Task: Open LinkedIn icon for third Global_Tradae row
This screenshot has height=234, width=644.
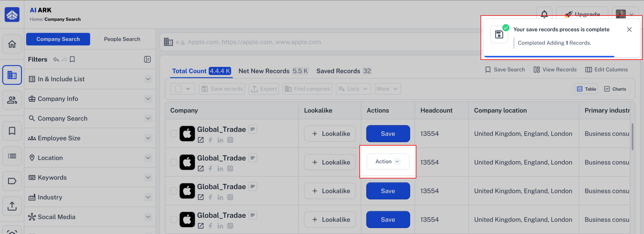Action: point(220,197)
